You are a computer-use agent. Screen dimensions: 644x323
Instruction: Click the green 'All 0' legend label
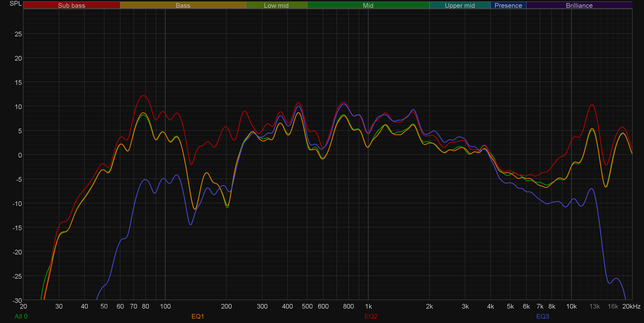21,316
